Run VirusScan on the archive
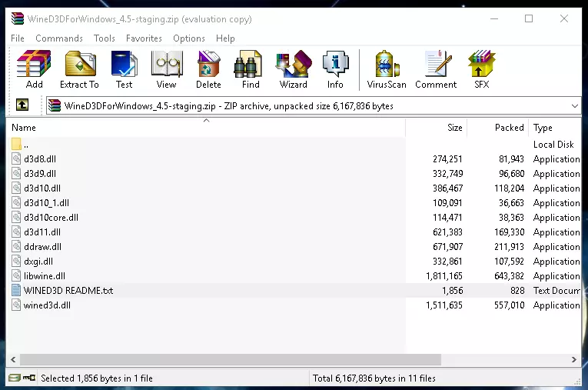The width and height of the screenshot is (588, 390). point(387,70)
